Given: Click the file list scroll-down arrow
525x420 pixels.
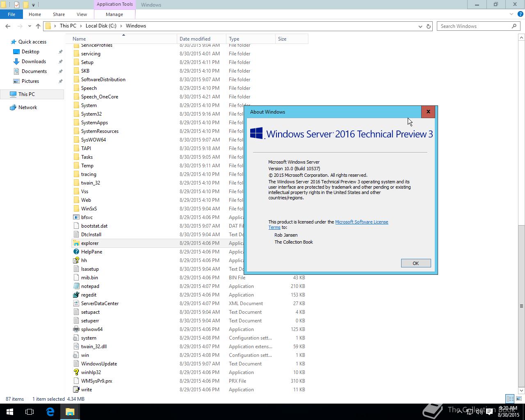Looking at the screenshot, I should [x=521, y=390].
